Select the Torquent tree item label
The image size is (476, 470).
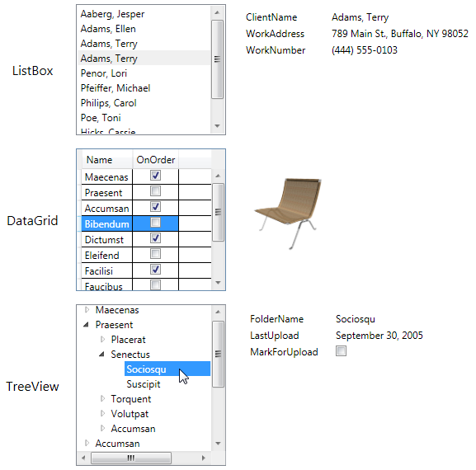coord(131,399)
